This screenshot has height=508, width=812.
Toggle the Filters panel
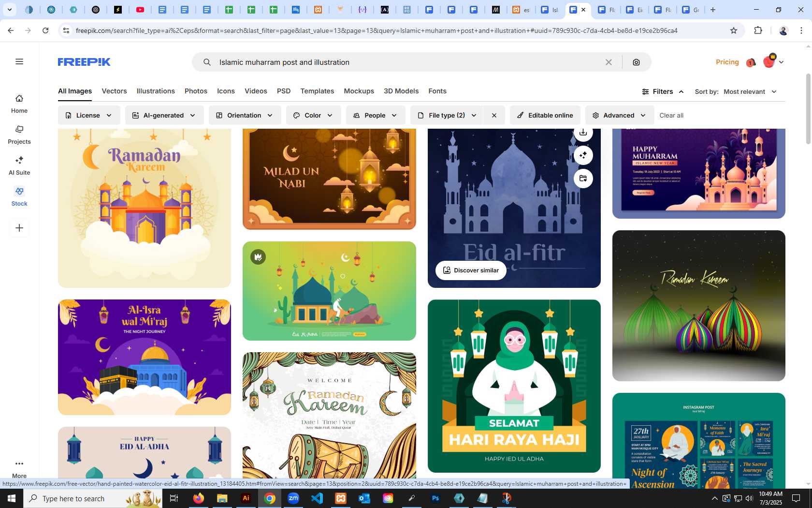(x=663, y=91)
